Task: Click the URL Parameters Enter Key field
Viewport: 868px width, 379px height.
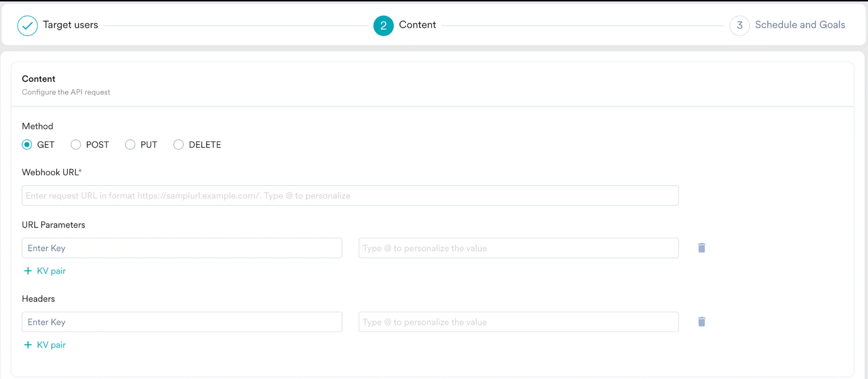Action: pos(182,248)
